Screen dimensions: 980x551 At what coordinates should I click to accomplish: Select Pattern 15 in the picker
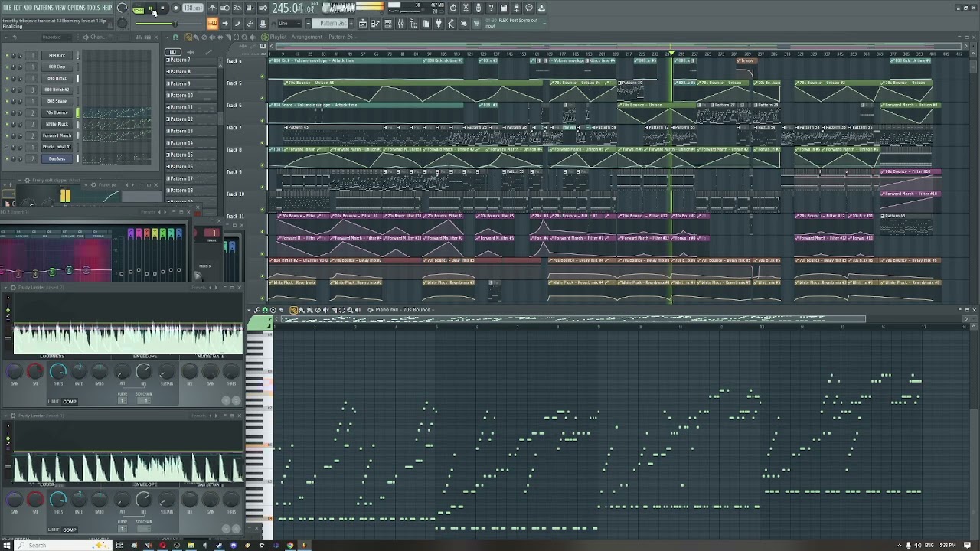point(191,155)
